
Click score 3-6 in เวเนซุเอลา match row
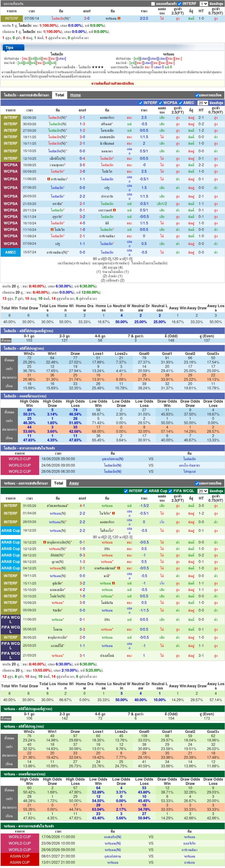(x=82, y=165)
